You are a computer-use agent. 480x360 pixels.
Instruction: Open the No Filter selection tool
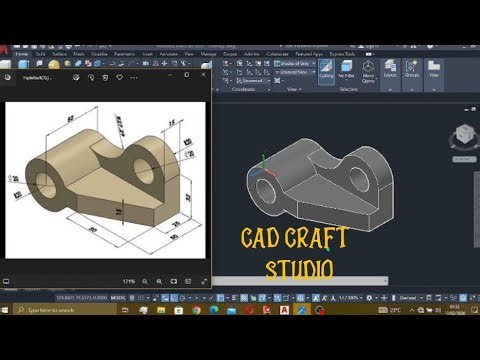coord(346,70)
